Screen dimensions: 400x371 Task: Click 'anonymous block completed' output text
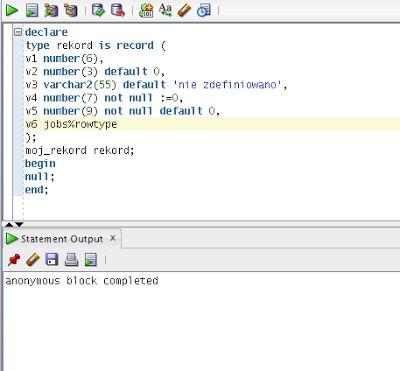coord(82,281)
